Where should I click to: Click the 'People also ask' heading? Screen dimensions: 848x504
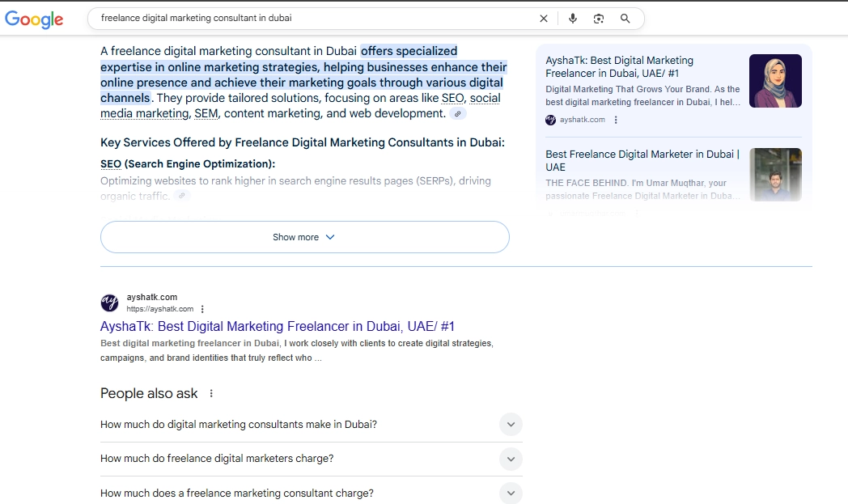pyautogui.click(x=149, y=394)
